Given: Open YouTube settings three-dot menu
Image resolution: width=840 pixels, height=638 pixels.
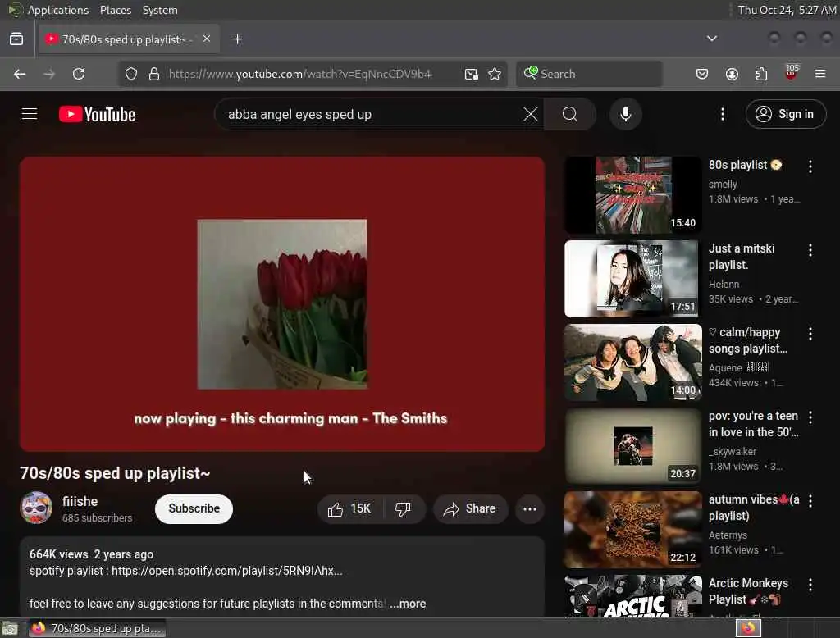Looking at the screenshot, I should [x=722, y=114].
